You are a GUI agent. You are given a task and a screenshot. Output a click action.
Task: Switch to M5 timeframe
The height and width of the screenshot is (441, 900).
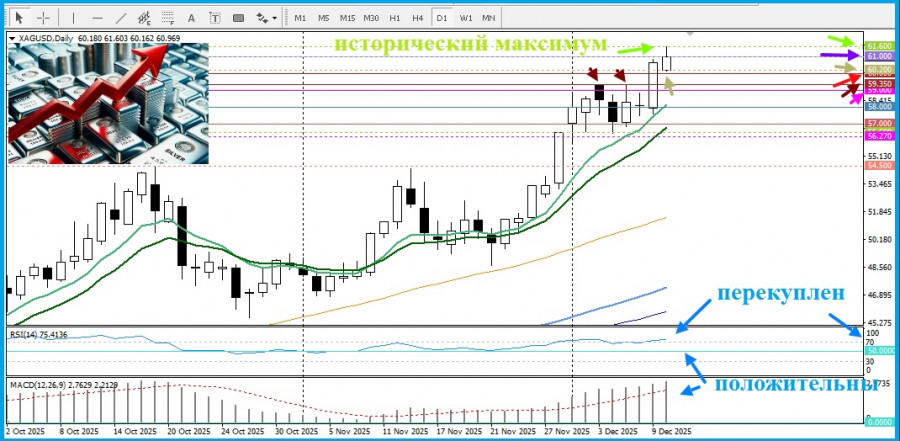tap(324, 18)
